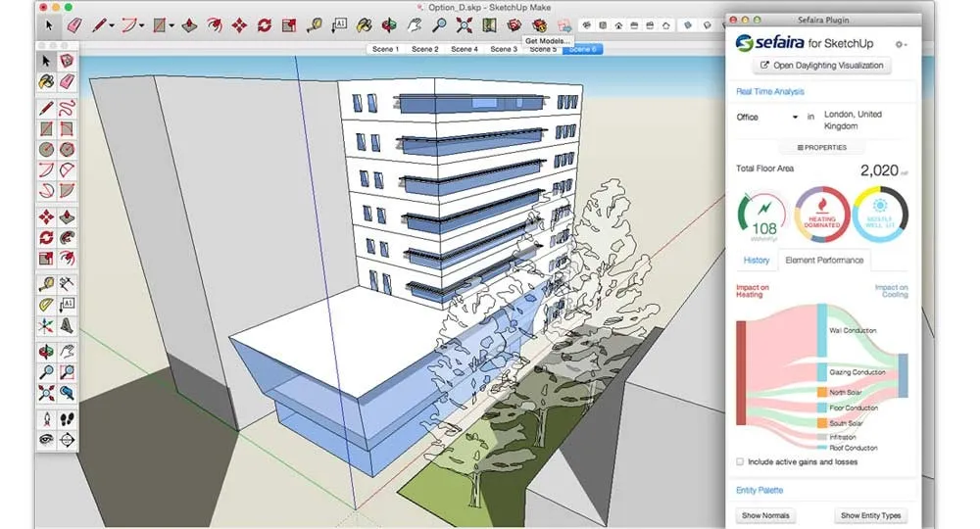Activate the Offset tool in top toolbar

(215, 25)
